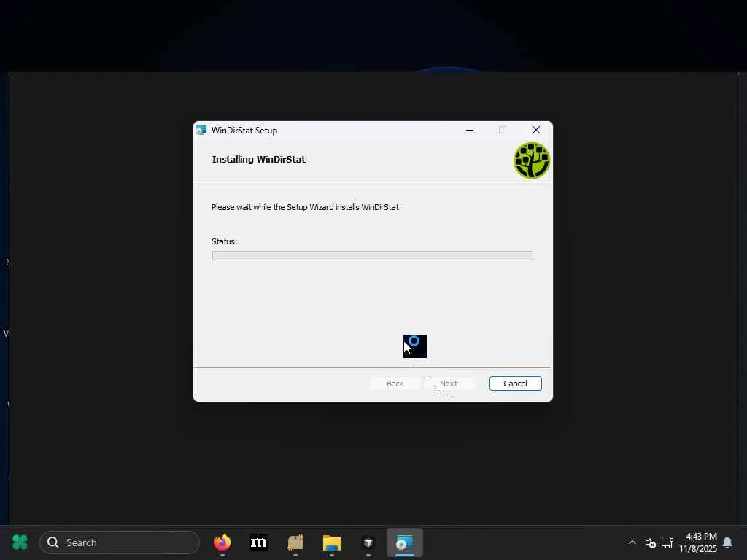Open the package box app on taskbar
Screen dimensions: 747x560
click(x=295, y=542)
